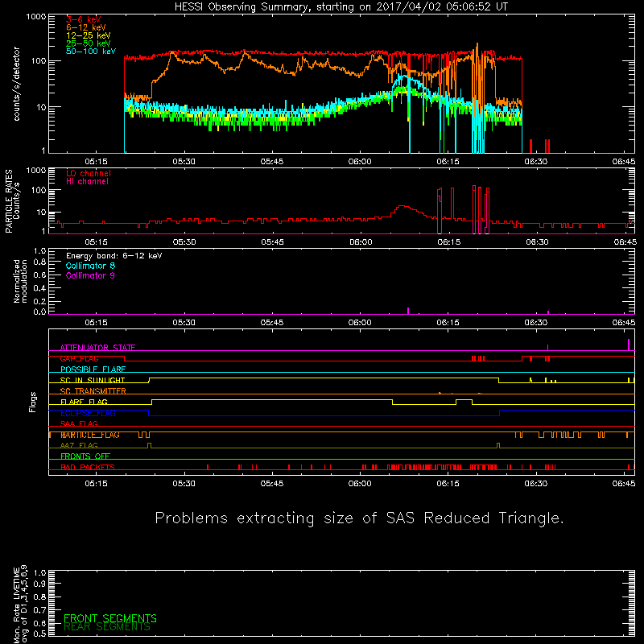The width and height of the screenshot is (644, 644).
Task: Click the 'Normalized modulation' axis label
Action: click(19, 281)
